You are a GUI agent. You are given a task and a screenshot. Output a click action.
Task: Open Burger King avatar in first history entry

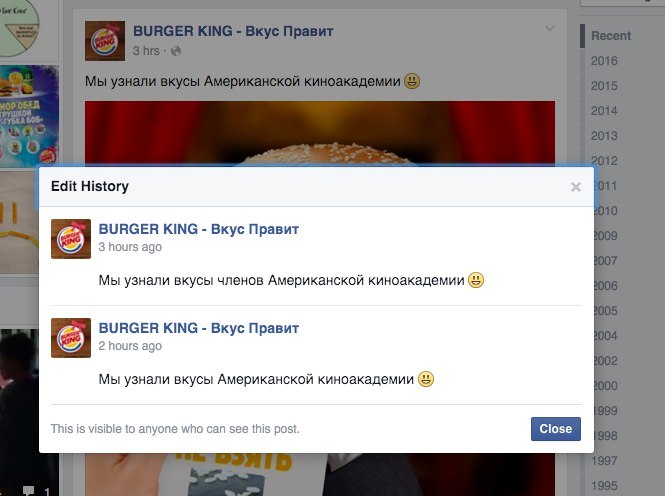click(71, 239)
